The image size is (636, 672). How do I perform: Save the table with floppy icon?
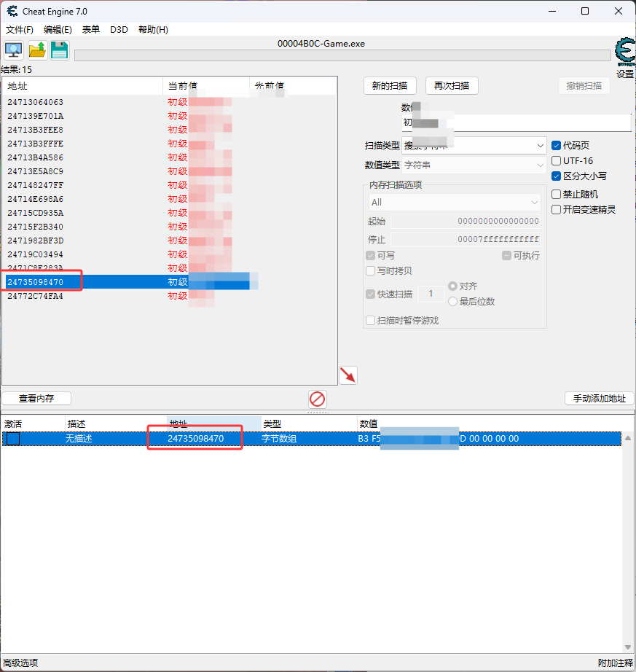coord(60,50)
